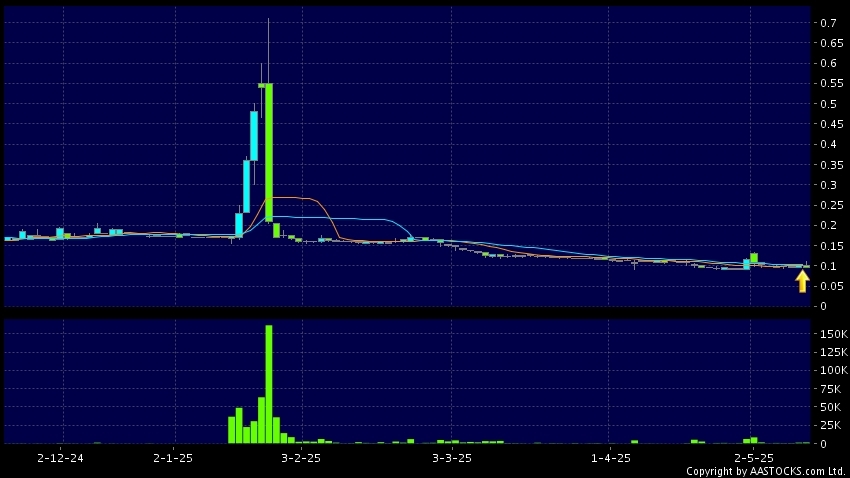Select the 0.3 price level label
Viewport: 850px width, 478px height.
pos(828,185)
